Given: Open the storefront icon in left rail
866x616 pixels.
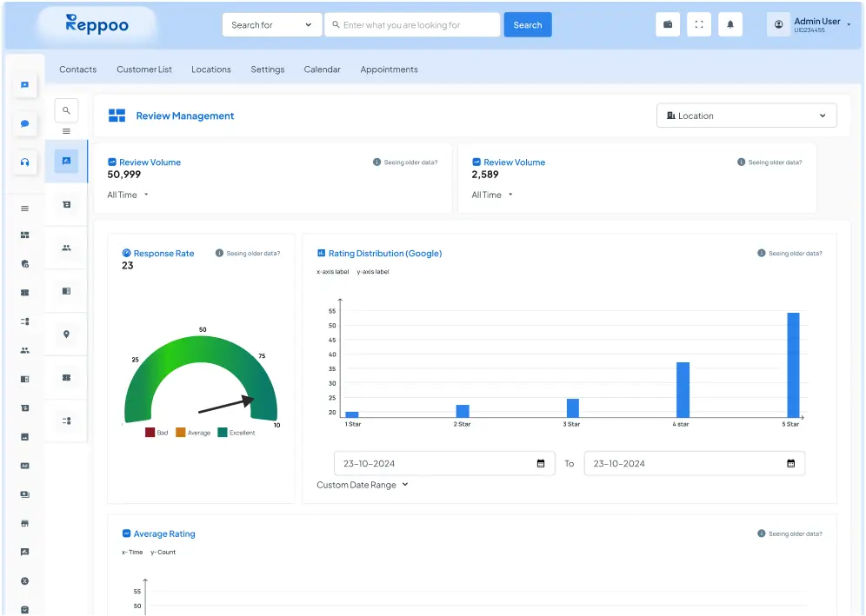Looking at the screenshot, I should click(25, 523).
